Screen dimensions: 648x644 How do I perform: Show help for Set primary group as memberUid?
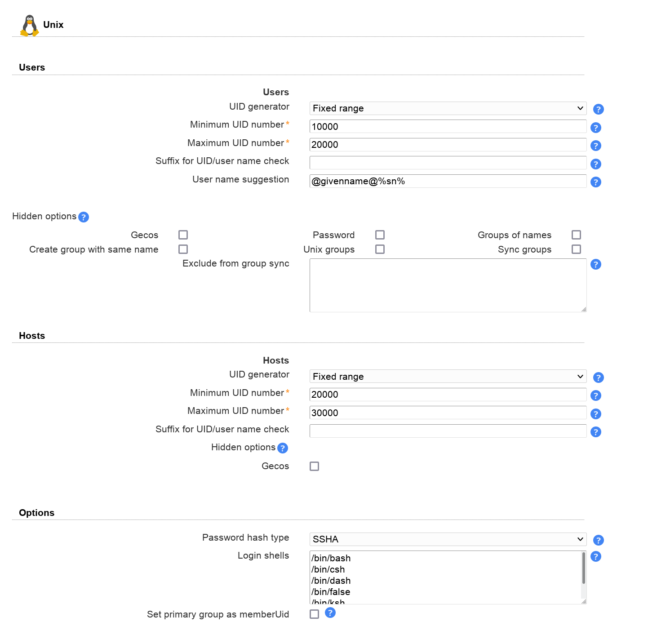[330, 613]
